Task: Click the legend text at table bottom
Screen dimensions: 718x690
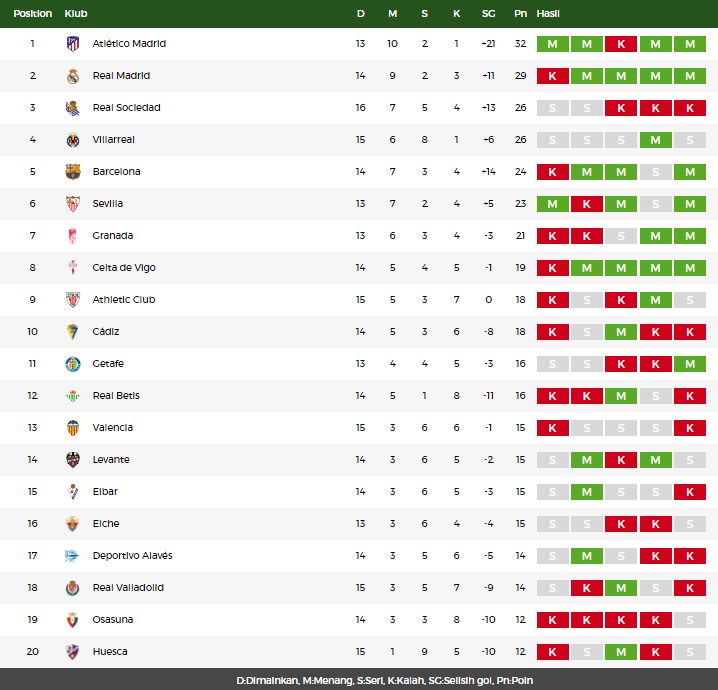Action: click(x=385, y=680)
